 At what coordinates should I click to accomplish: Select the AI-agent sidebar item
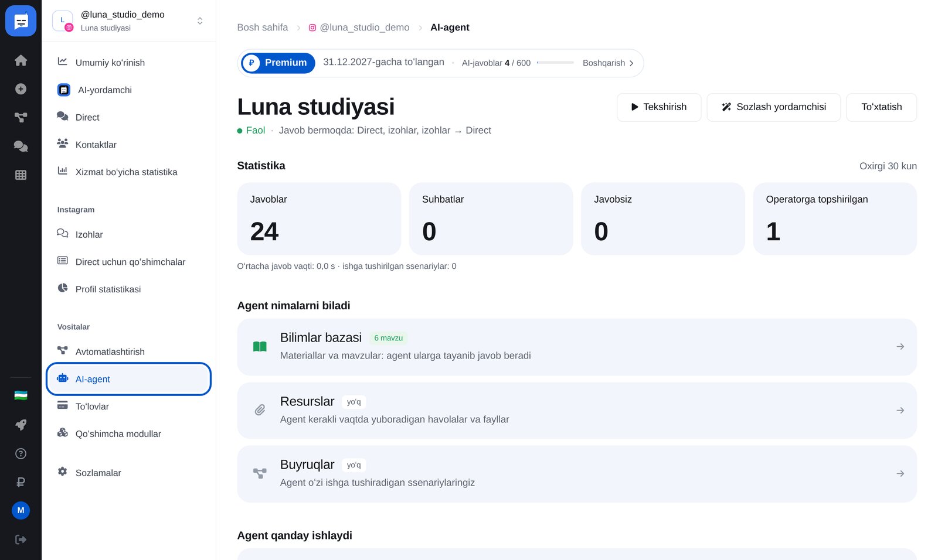128,379
